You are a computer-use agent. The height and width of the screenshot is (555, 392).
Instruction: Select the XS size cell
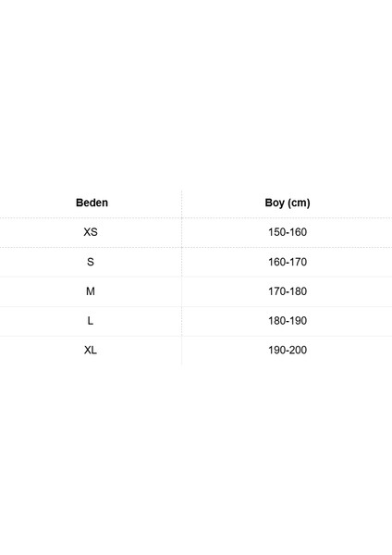pyautogui.click(x=91, y=232)
